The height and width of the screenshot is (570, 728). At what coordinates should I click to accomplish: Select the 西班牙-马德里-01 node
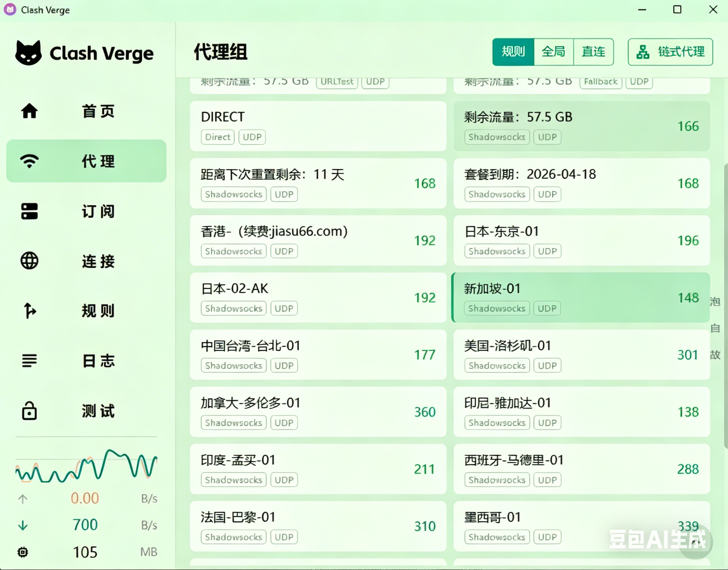click(x=581, y=469)
